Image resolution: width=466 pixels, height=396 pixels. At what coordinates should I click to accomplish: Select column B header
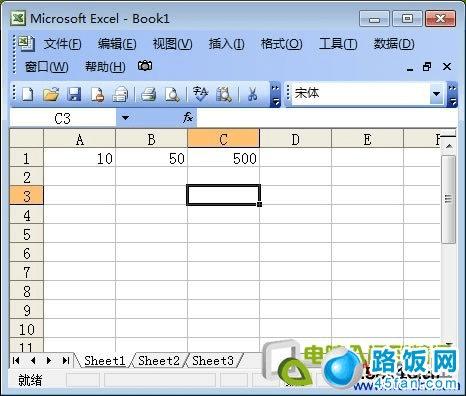(x=152, y=139)
